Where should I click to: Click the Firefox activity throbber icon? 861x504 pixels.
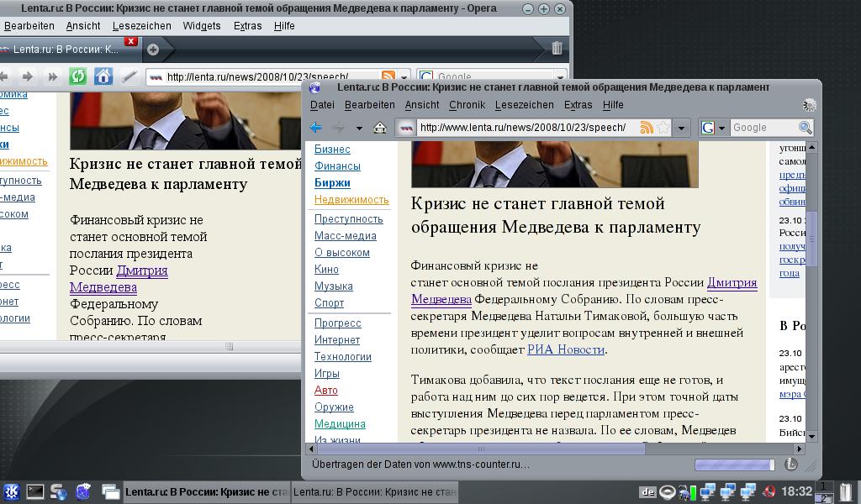[809, 105]
